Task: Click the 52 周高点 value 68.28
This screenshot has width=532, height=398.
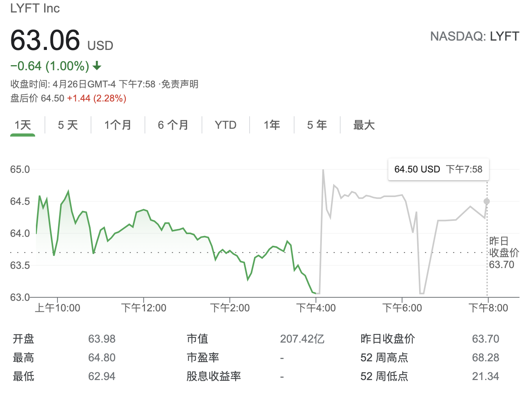Action: tap(486, 357)
